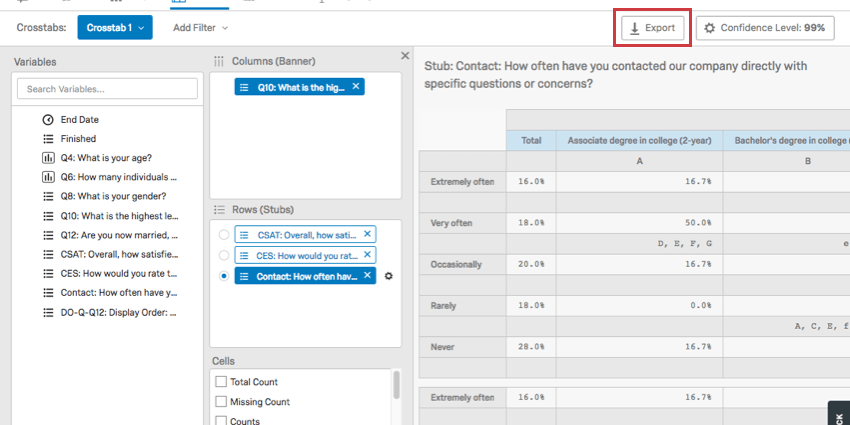
Task: Remove the CSAT row stub chip
Action: (367, 234)
